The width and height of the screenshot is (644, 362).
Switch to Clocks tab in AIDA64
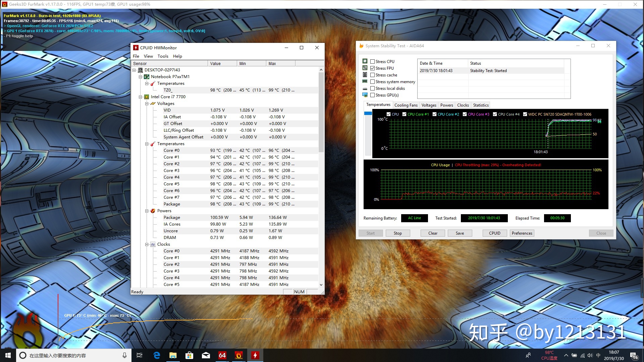(463, 105)
